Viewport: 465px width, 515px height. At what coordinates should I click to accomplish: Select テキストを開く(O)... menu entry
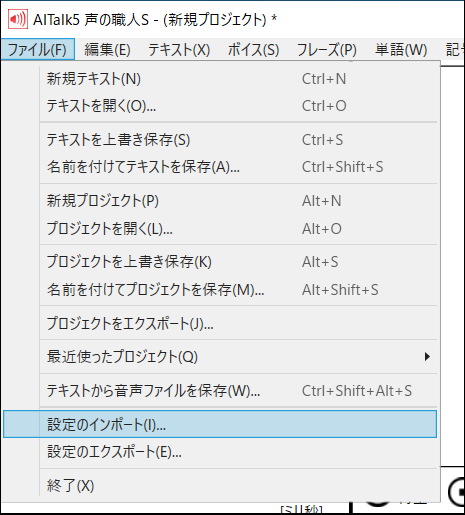[220, 106]
